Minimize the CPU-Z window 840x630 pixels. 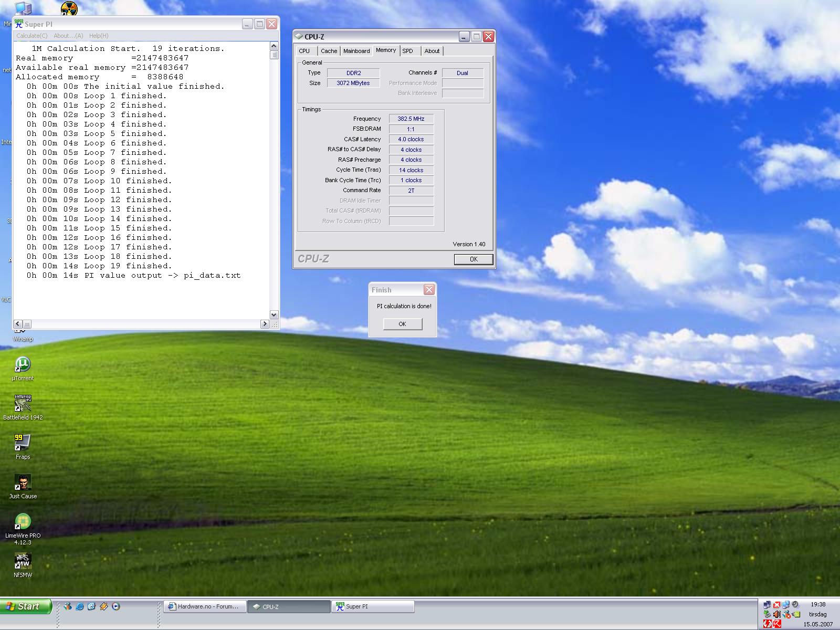[464, 36]
